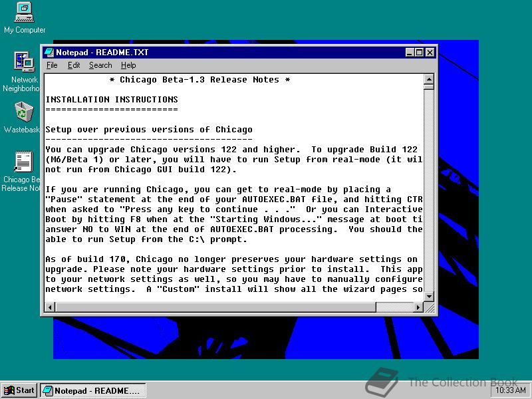Image resolution: width=532 pixels, height=399 pixels.
Task: Minimize the Notepad window
Action: (x=410, y=53)
